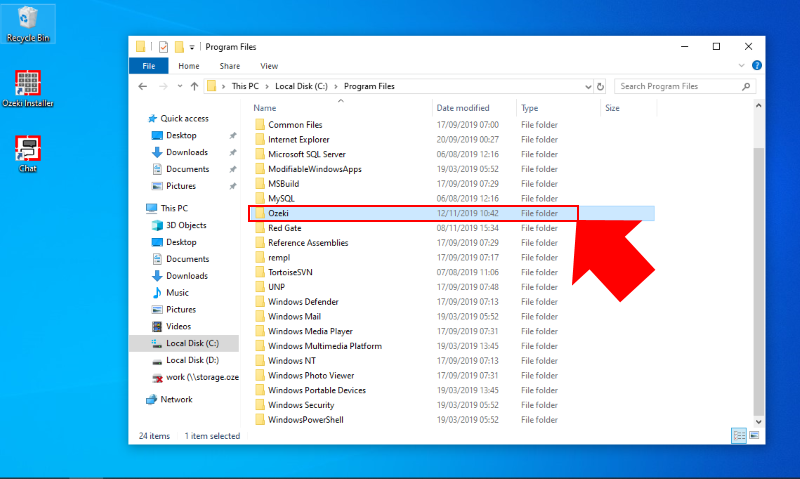Open pinned Documents under Quick access
This screenshot has height=479, width=800.
coord(187,169)
